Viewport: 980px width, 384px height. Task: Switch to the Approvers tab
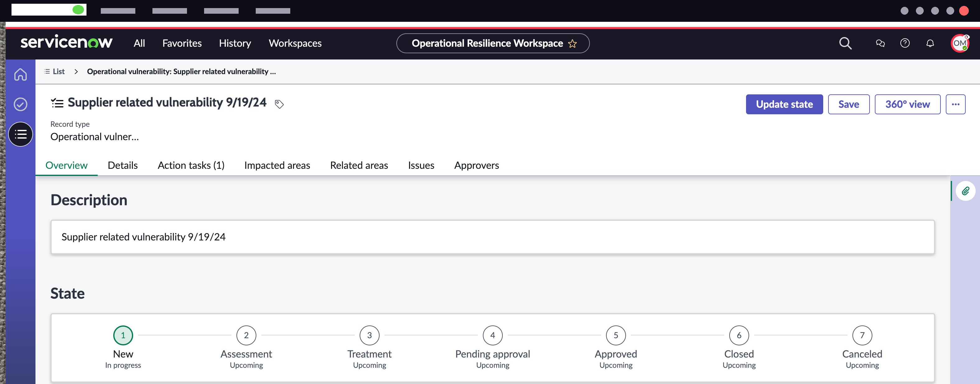[x=477, y=165]
